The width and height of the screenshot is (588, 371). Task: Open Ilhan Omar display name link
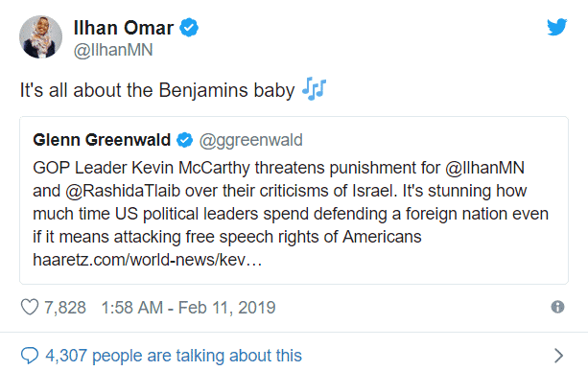click(124, 28)
